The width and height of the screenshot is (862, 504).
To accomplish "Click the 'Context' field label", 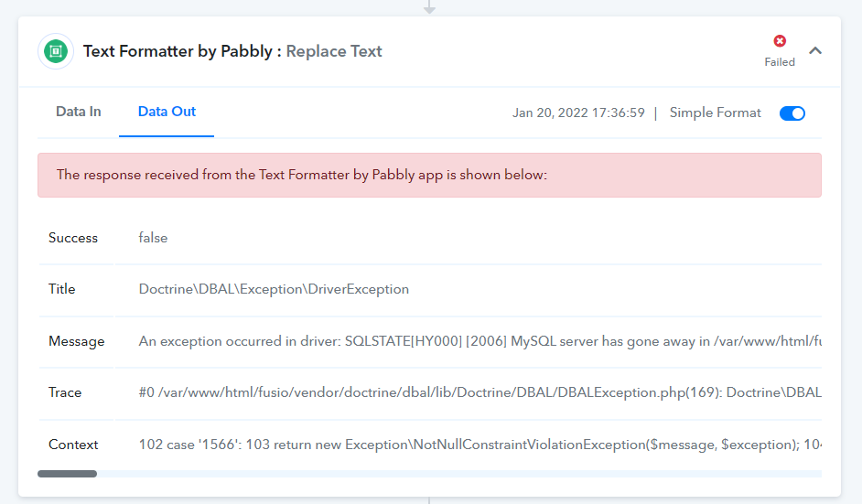I will tap(73, 445).
